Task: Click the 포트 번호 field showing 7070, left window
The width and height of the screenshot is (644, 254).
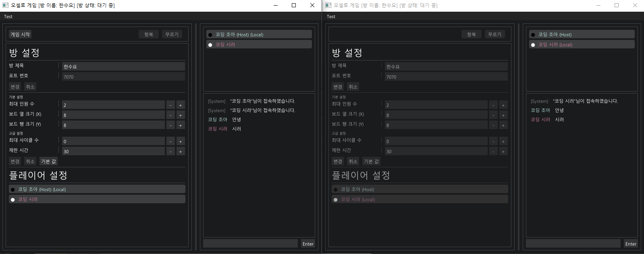Action: [x=123, y=77]
